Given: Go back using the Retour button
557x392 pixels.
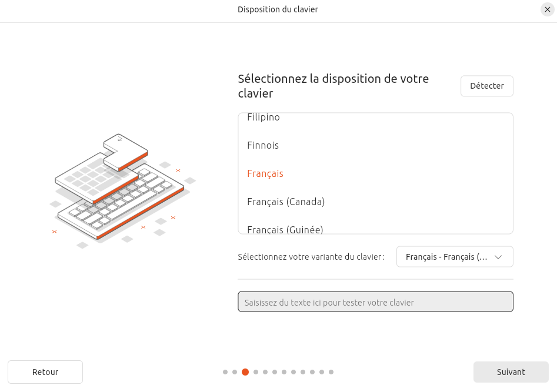Looking at the screenshot, I should (x=45, y=371).
